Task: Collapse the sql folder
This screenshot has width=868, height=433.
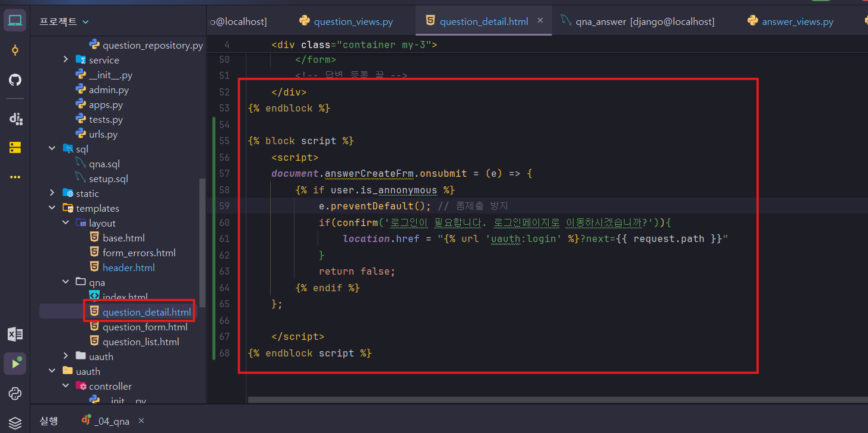Action: [53, 149]
